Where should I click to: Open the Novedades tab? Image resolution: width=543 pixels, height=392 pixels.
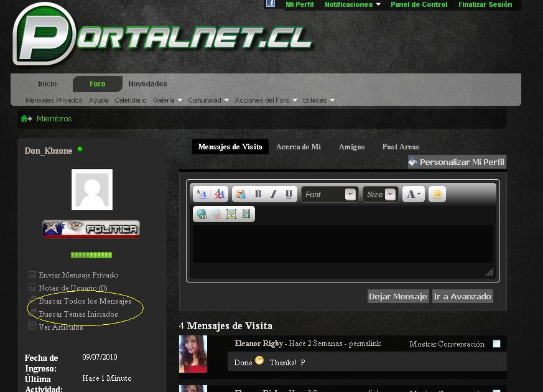pos(148,84)
